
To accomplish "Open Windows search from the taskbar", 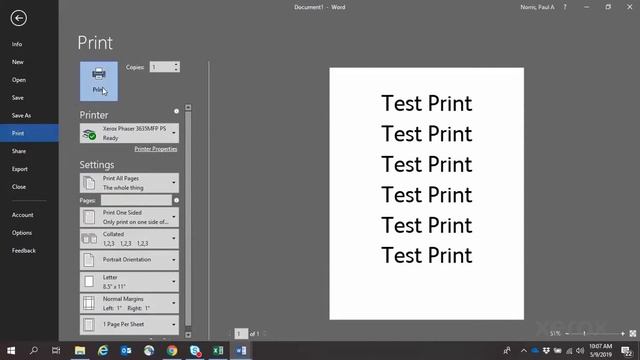I will tap(34, 350).
